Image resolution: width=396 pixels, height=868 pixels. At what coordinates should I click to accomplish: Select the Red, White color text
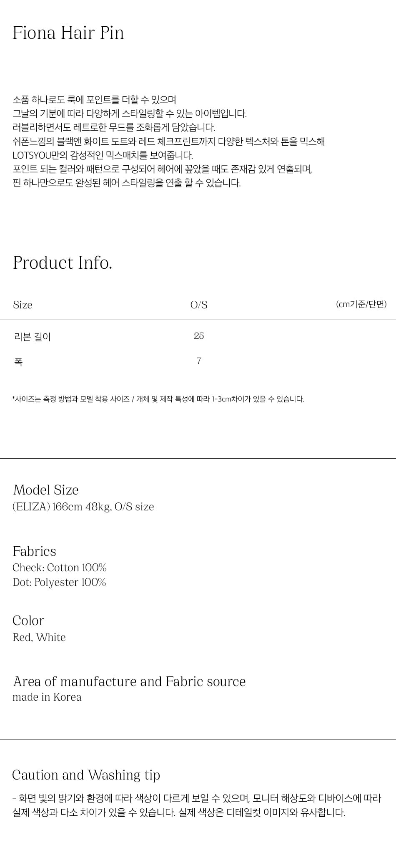click(39, 637)
